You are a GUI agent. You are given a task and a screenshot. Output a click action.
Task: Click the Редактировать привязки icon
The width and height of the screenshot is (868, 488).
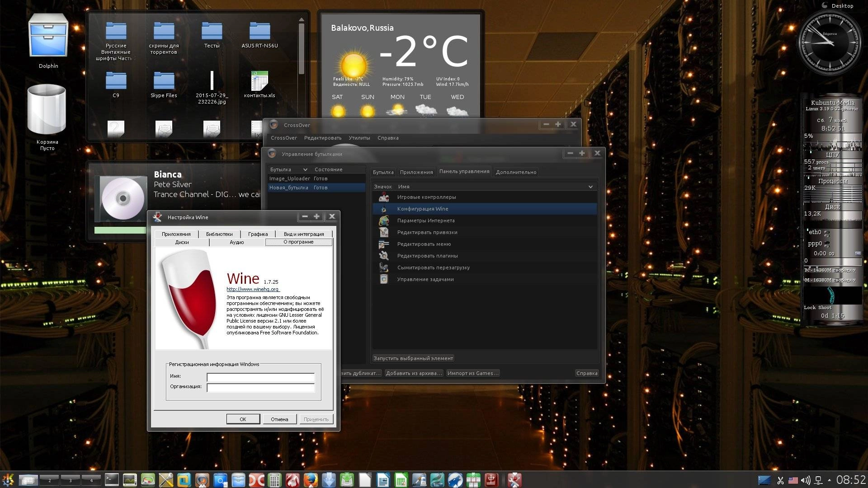point(384,232)
